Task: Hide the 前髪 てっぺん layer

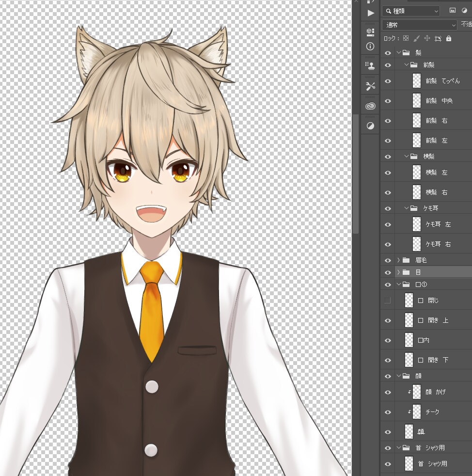Action: (388, 81)
